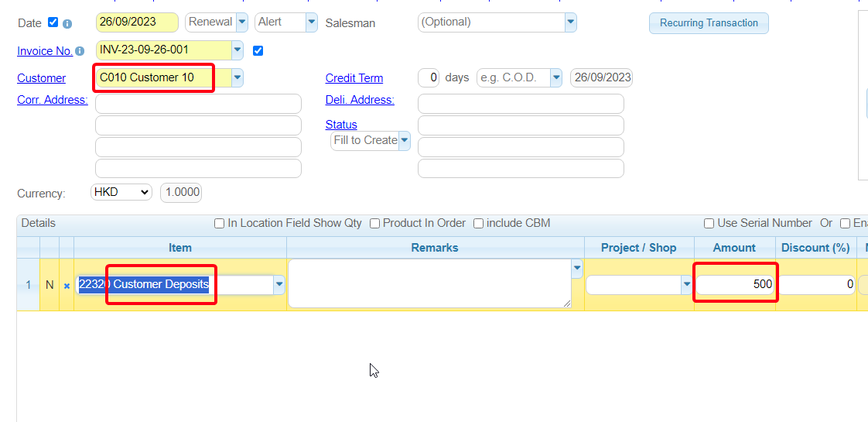Open the HKD currency selector
Screen dimensions: 868x422
pyautogui.click(x=121, y=192)
